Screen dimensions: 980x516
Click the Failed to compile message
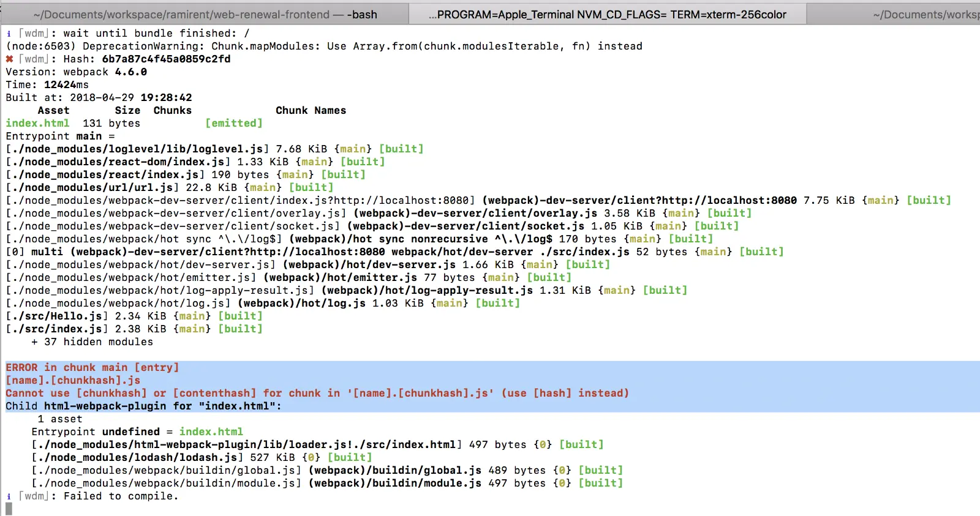tap(121, 496)
